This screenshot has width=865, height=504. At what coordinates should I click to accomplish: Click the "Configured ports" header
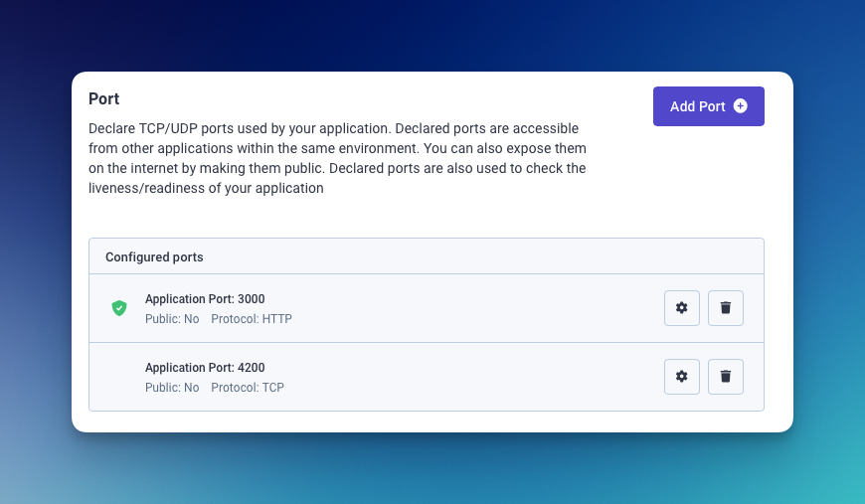point(154,256)
